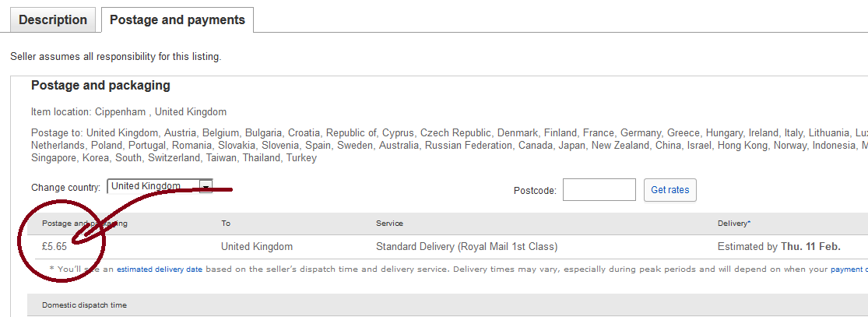This screenshot has height=317, width=868.
Task: Click the Service column header
Action: coord(390,224)
